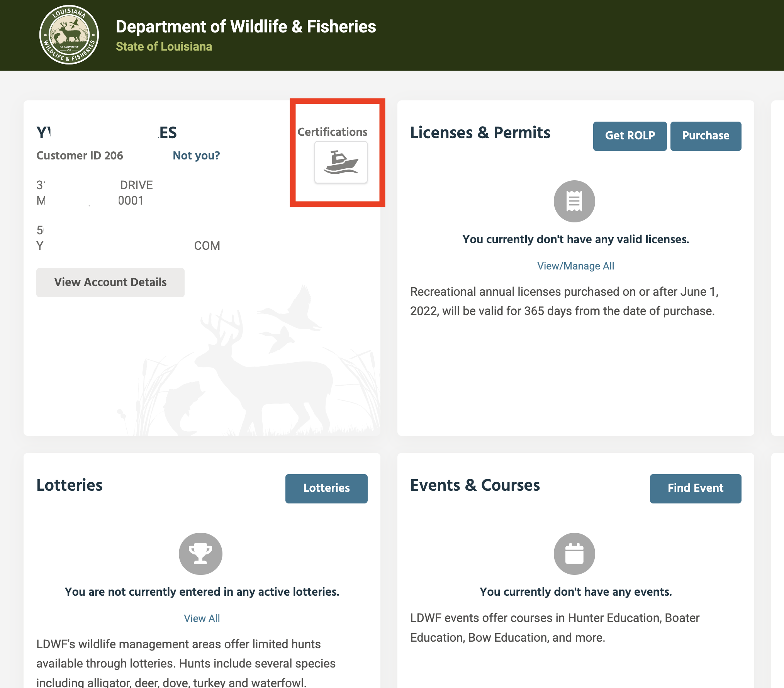
Task: Click the Customer ID 206 text
Action: click(80, 156)
